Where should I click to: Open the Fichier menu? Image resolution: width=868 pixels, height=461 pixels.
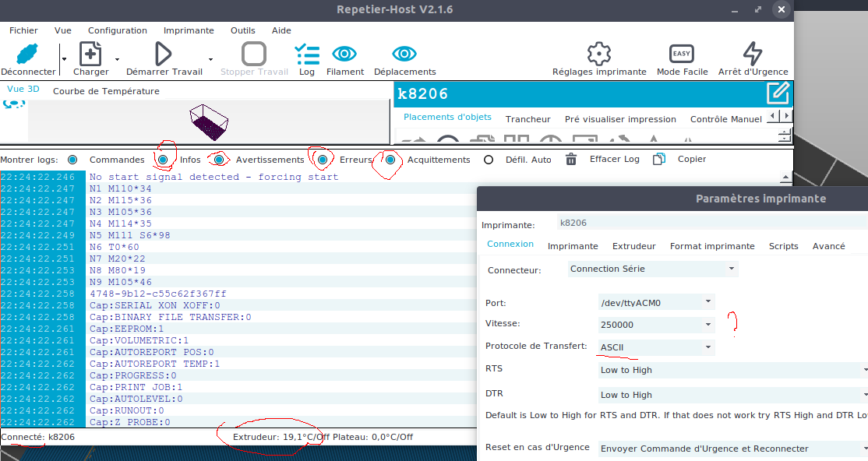(x=23, y=30)
